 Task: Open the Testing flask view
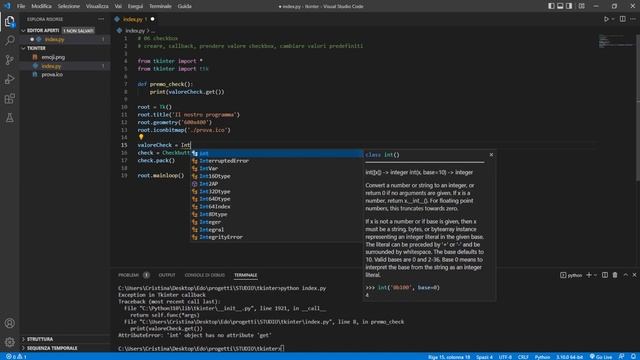click(9, 118)
